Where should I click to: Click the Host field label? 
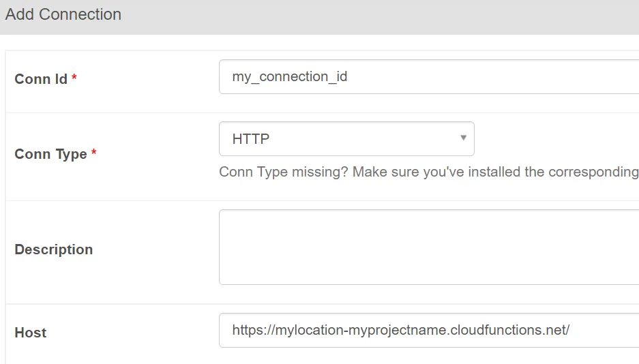pos(31,333)
